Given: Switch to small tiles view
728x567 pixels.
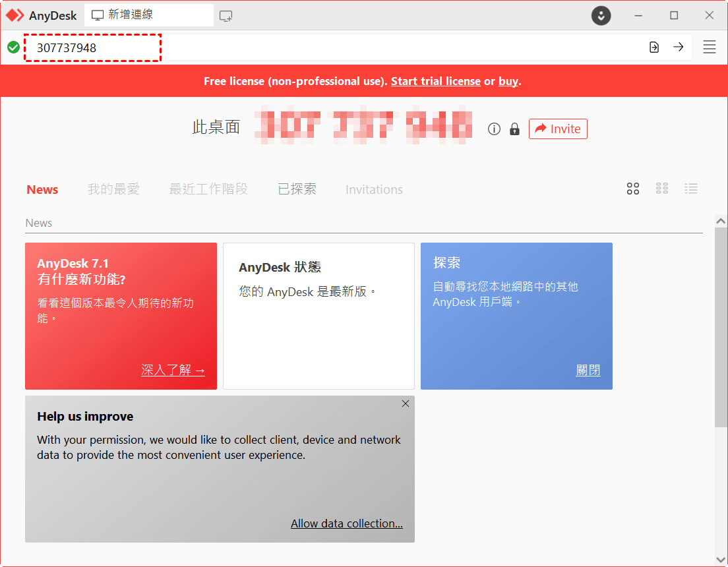Looking at the screenshot, I should click(662, 189).
